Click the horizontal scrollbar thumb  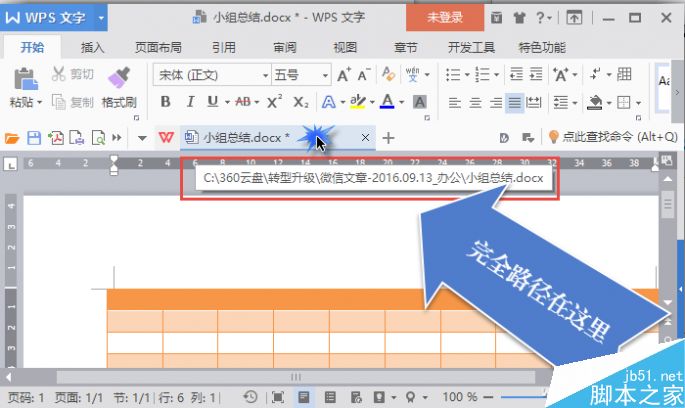point(296,377)
